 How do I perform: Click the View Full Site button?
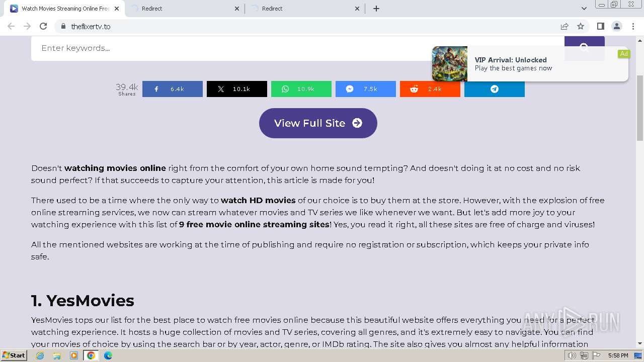click(318, 123)
